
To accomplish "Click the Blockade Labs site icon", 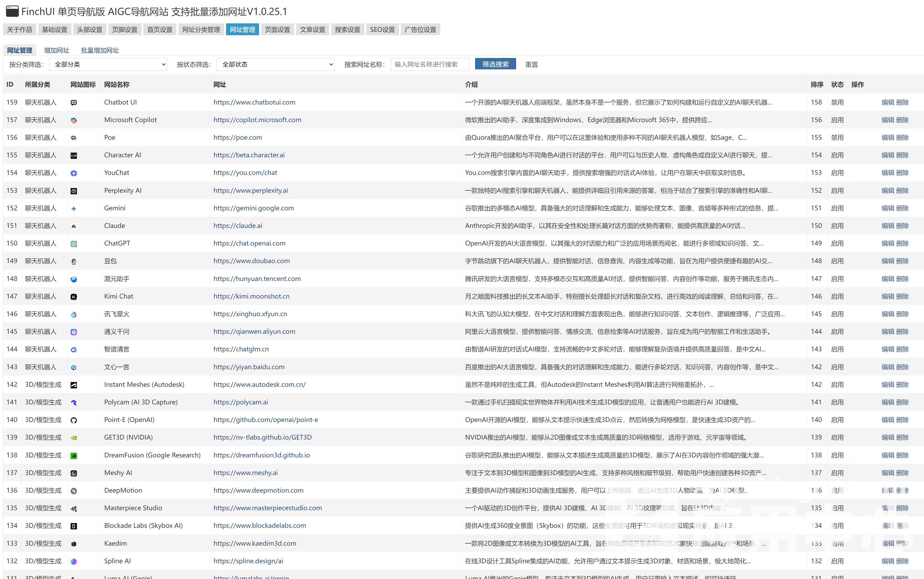I will click(x=74, y=526).
